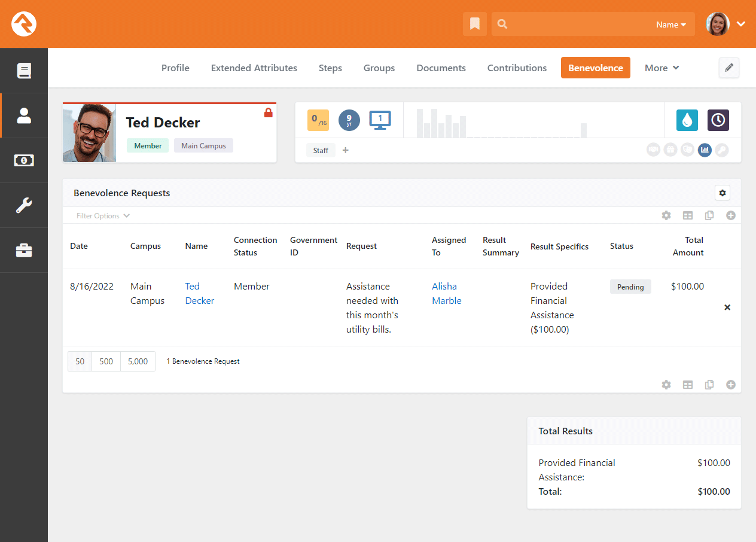Open the book icon in sidebar
Image resolution: width=756 pixels, height=542 pixels.
click(x=24, y=71)
